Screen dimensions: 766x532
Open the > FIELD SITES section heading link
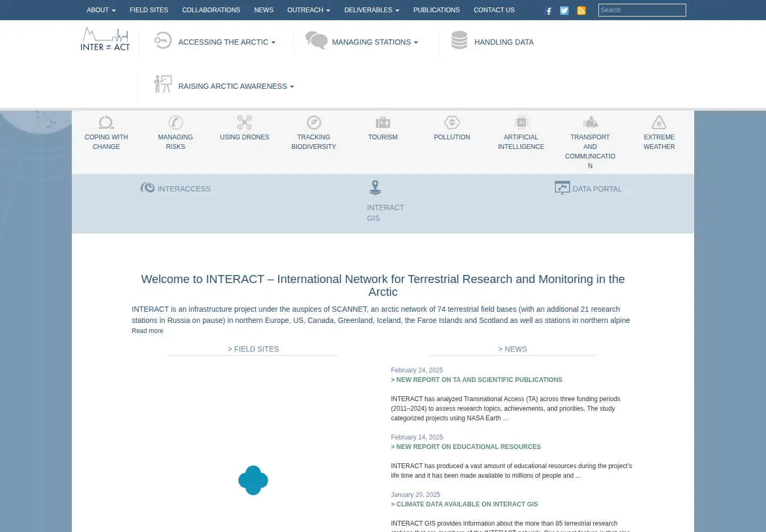point(253,349)
